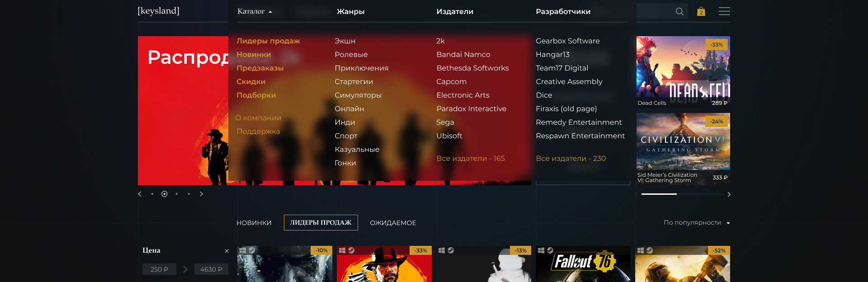Select developer Creative Assembly

coord(569,81)
